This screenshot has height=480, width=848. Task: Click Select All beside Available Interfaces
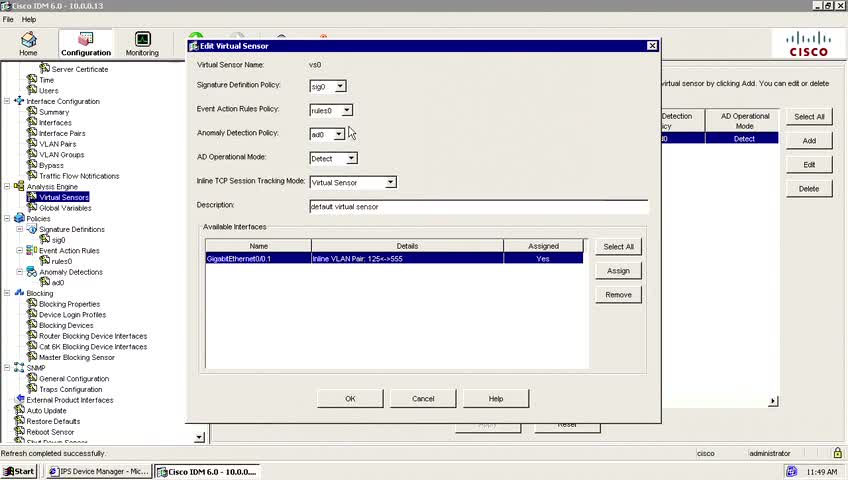[x=618, y=246]
